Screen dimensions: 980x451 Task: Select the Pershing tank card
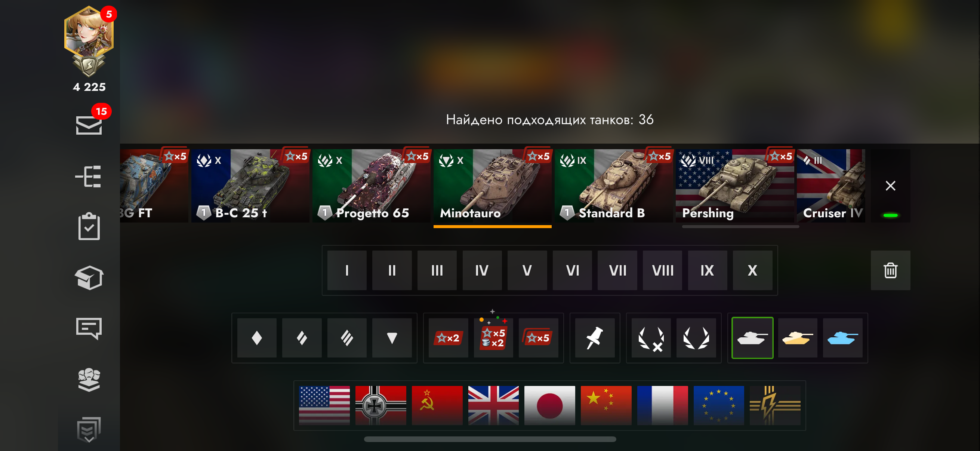click(734, 186)
